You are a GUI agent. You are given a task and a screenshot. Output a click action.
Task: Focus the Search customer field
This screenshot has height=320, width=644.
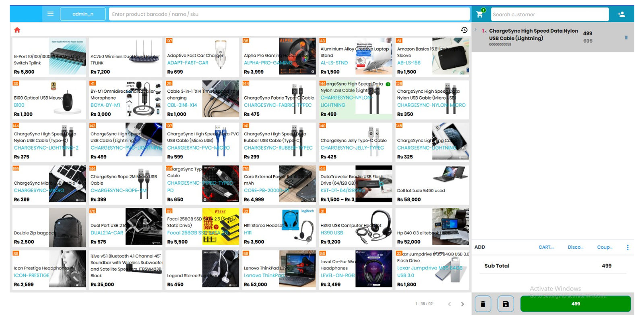[x=550, y=14]
